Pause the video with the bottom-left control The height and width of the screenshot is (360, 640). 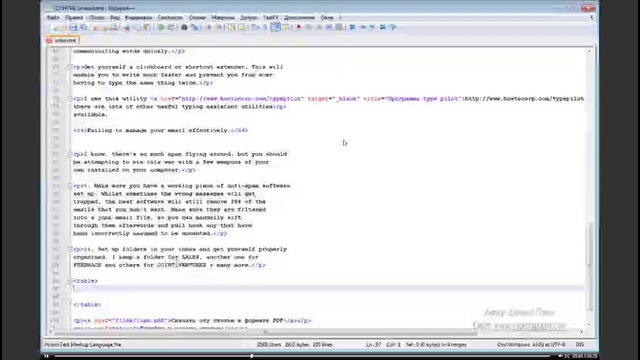47,356
